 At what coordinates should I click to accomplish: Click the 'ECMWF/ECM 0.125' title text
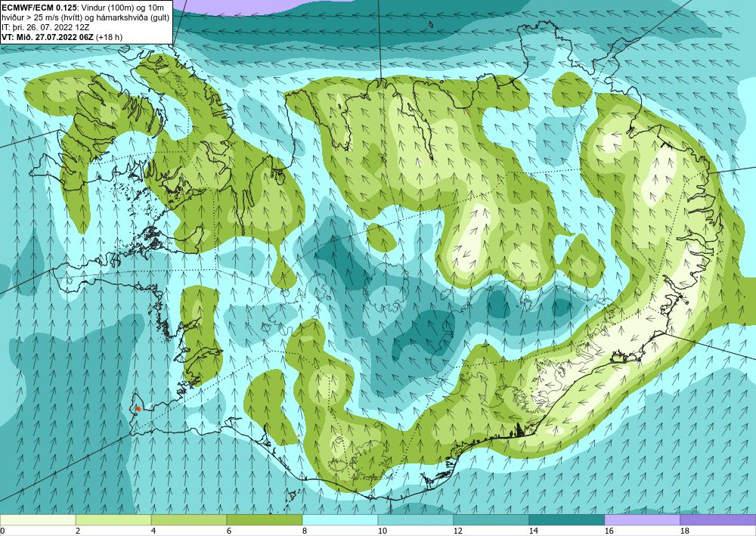pyautogui.click(x=40, y=7)
